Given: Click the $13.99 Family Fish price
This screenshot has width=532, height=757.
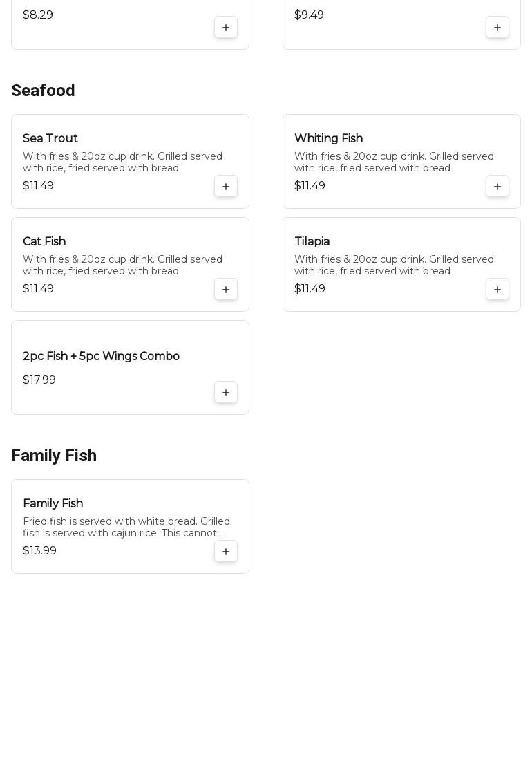Looking at the screenshot, I should pyautogui.click(x=39, y=551).
